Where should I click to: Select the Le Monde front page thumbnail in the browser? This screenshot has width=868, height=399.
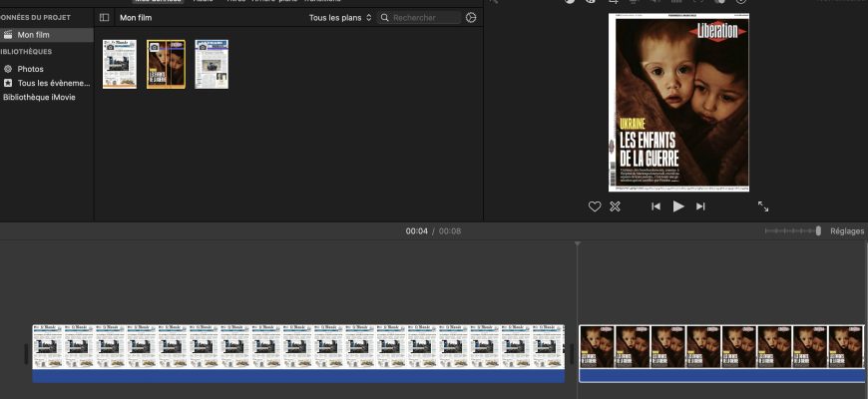[x=120, y=64]
